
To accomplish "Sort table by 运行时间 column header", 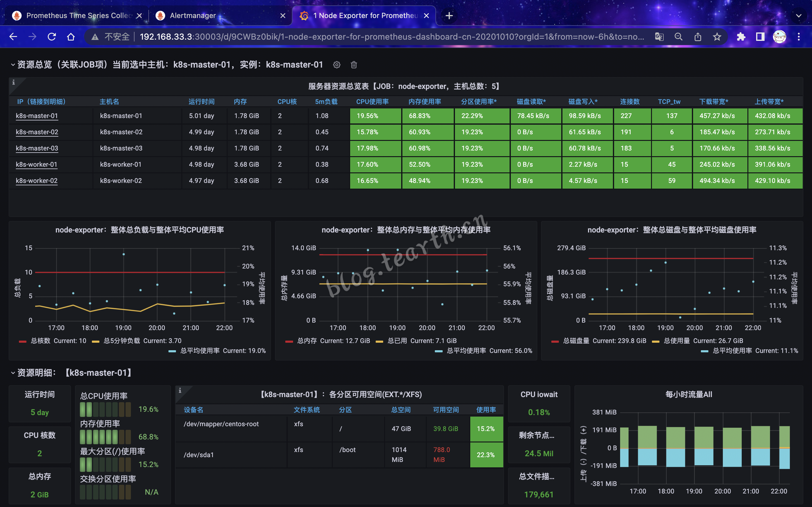I will 201,102.
